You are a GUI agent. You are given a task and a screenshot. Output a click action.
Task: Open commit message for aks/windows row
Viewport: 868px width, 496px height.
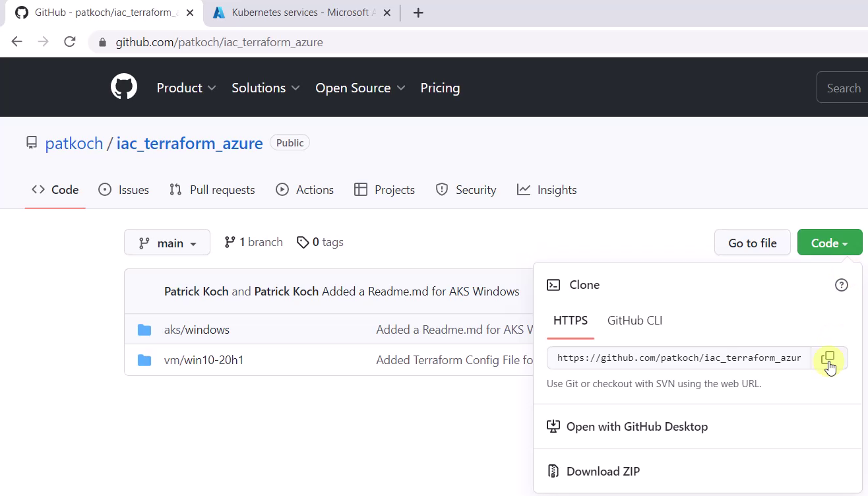[x=454, y=330]
